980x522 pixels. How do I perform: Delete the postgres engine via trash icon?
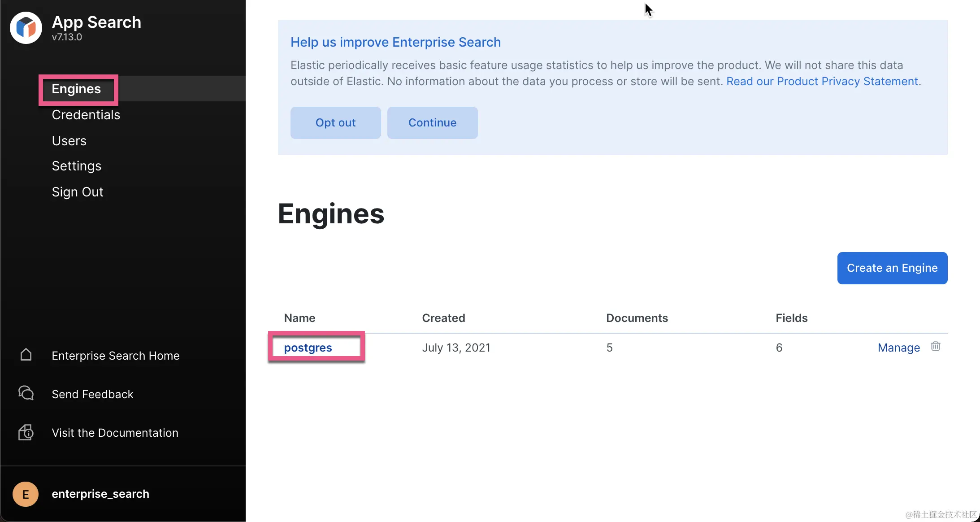pyautogui.click(x=935, y=346)
